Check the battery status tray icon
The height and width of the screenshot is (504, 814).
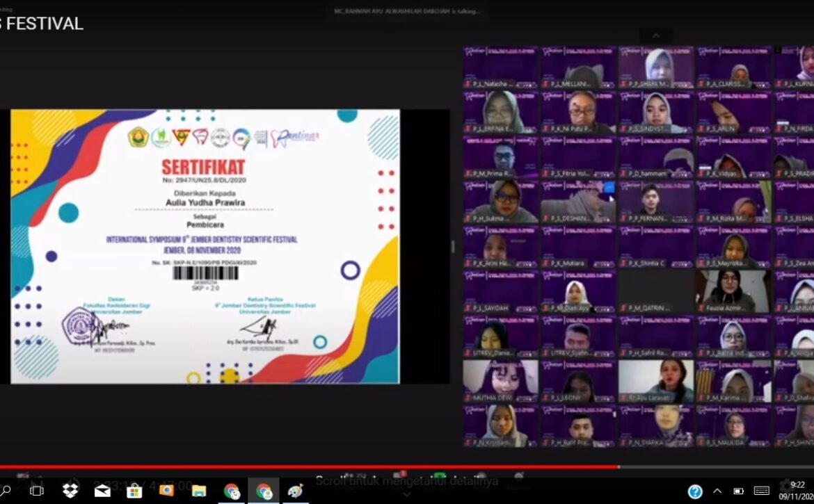[738, 491]
